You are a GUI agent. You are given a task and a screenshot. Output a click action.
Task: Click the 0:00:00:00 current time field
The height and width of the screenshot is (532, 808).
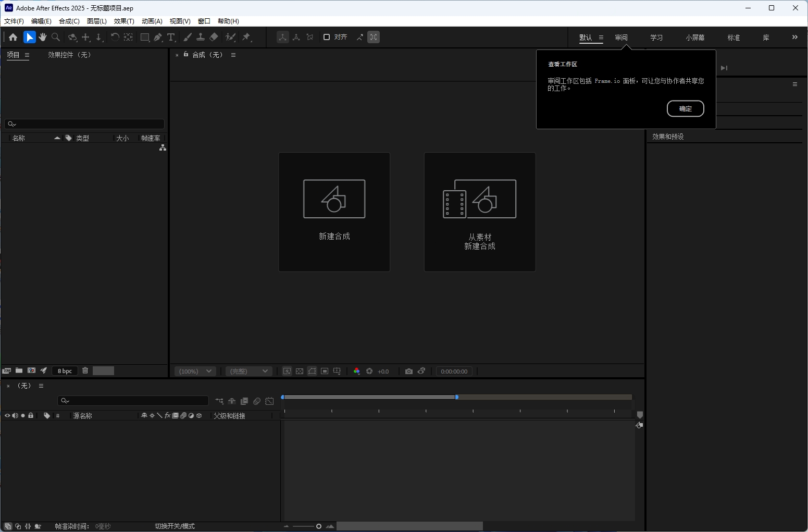coord(454,371)
